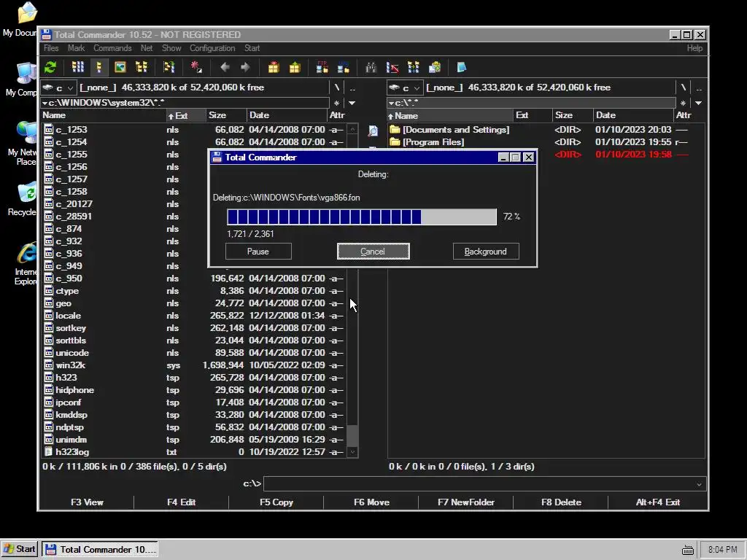Click the Copy names to clipboard icon
Screen dimensions: 747x560
(435, 67)
